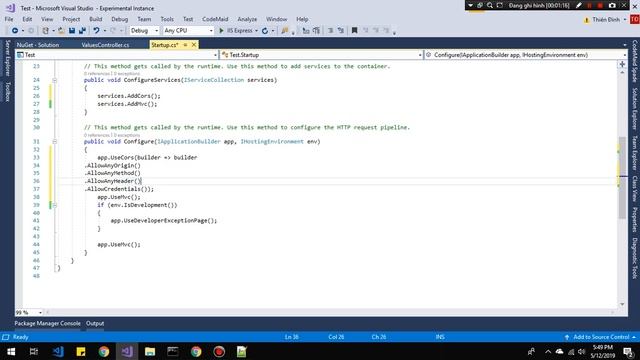Click '.AllowCredentials());' on line 37

(x=119, y=189)
